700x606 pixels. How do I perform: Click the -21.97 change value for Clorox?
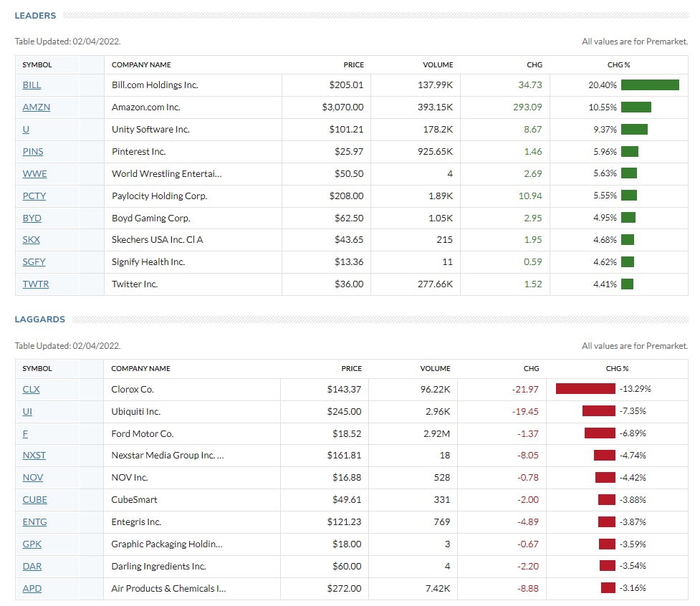525,389
